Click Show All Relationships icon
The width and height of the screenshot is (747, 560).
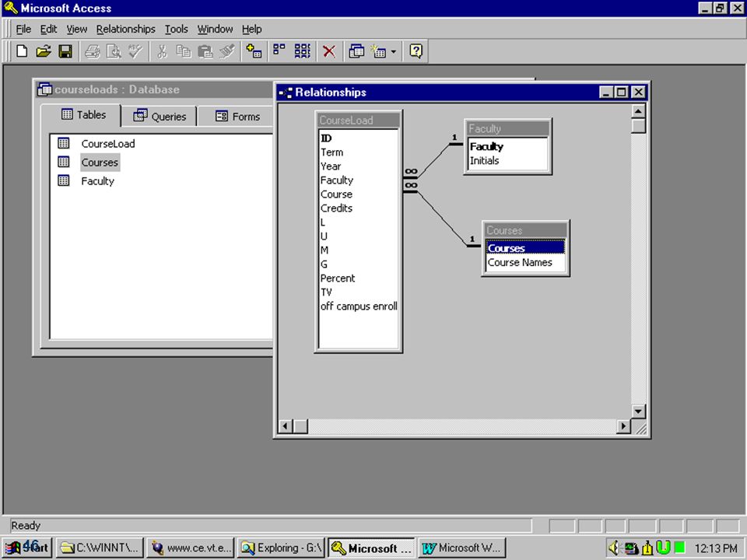[302, 51]
